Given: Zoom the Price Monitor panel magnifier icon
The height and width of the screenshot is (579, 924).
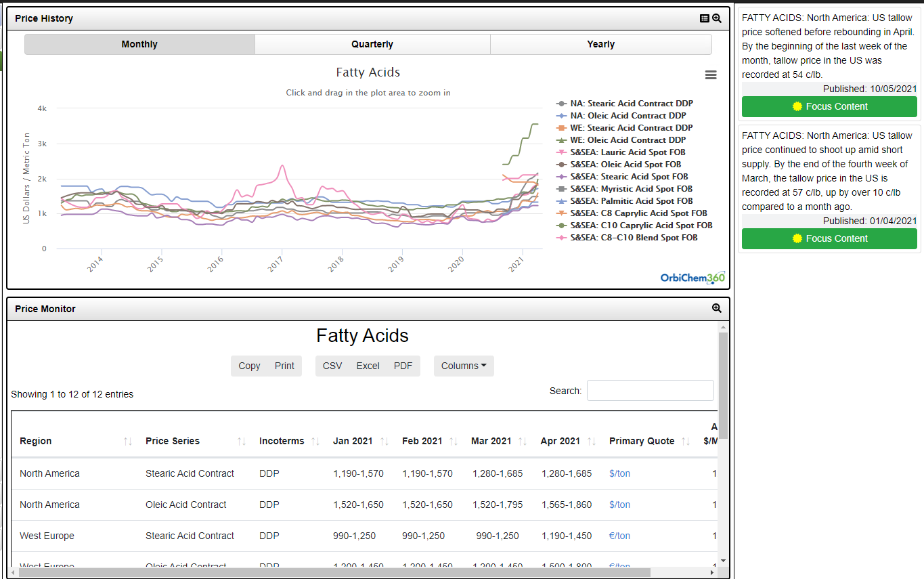Looking at the screenshot, I should pos(717,308).
